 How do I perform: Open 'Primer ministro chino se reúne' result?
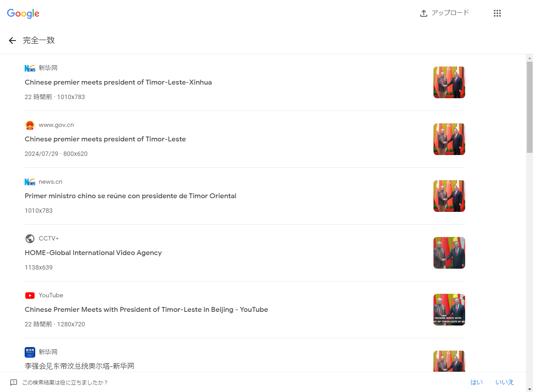[x=130, y=196]
